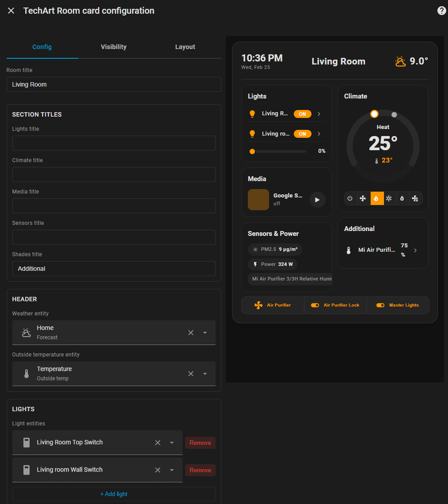448x504 pixels.
Task: Open the help icon at top right
Action: point(441,11)
